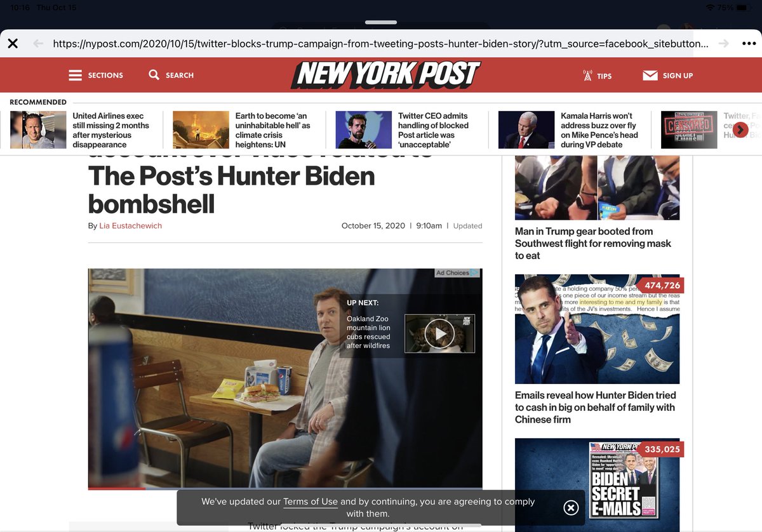The image size is (762, 532).
Task: Open Earth uninhabitable hell story
Action: (274, 130)
